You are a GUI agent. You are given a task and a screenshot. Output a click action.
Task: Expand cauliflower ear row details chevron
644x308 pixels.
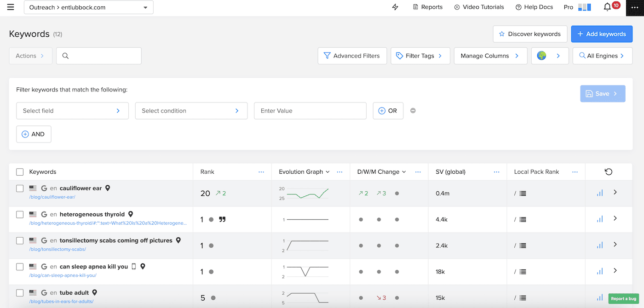pos(615,193)
